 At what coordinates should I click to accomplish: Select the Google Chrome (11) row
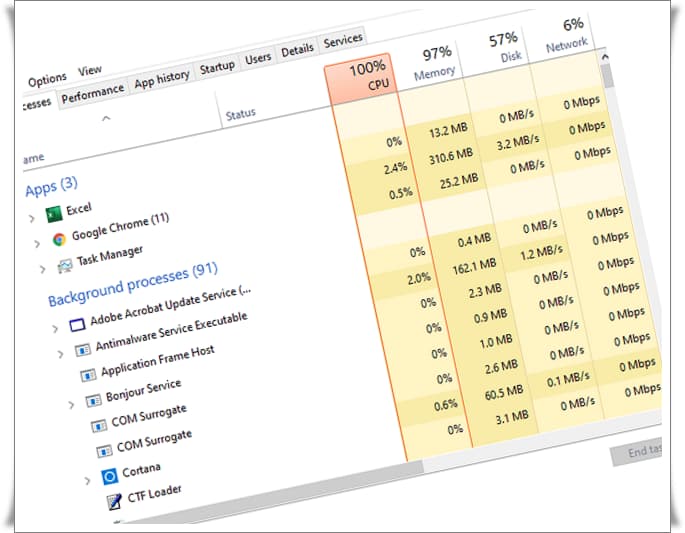pos(120,226)
